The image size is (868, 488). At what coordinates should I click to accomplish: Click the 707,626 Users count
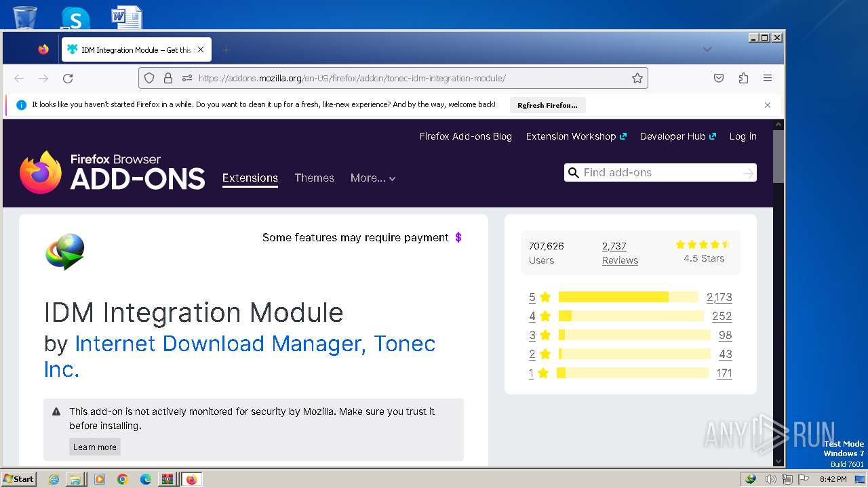pyautogui.click(x=547, y=253)
